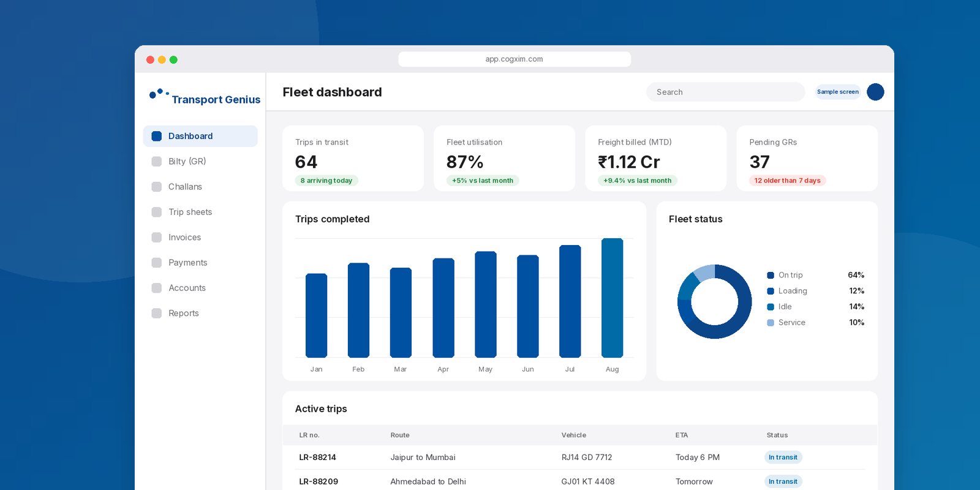Image resolution: width=980 pixels, height=490 pixels.
Task: Click the Fleet status donut chart
Action: [714, 301]
